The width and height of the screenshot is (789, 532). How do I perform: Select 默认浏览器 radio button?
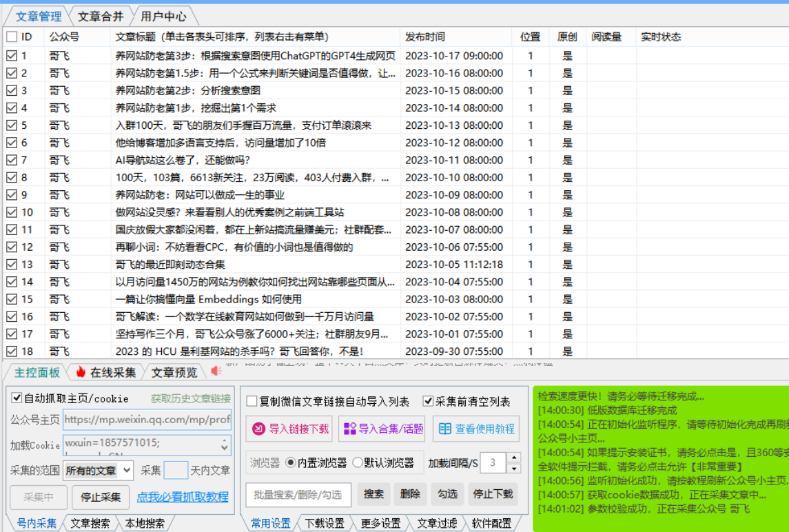tap(358, 463)
